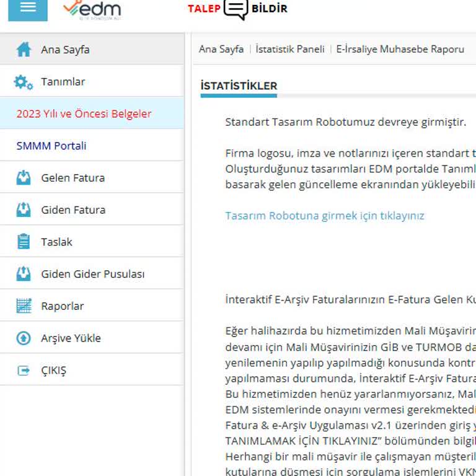This screenshot has height=476, width=476.
Task: Click the exit icon beside ÇIKIŞ
Action: (x=24, y=371)
